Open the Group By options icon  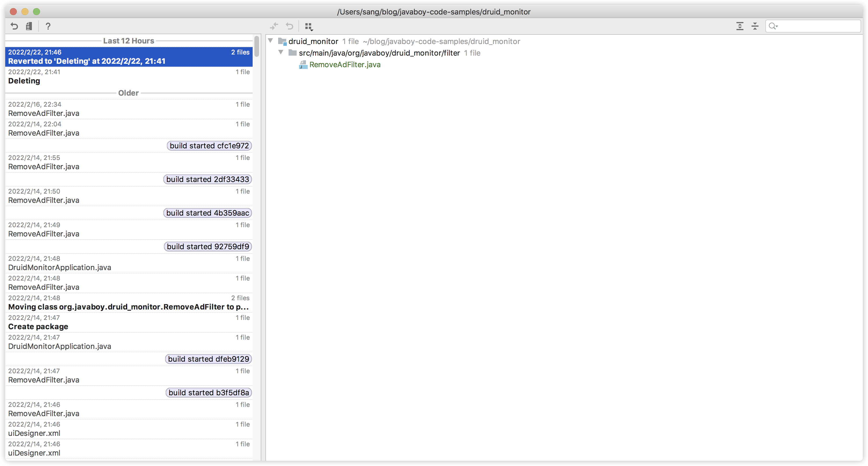(x=309, y=26)
